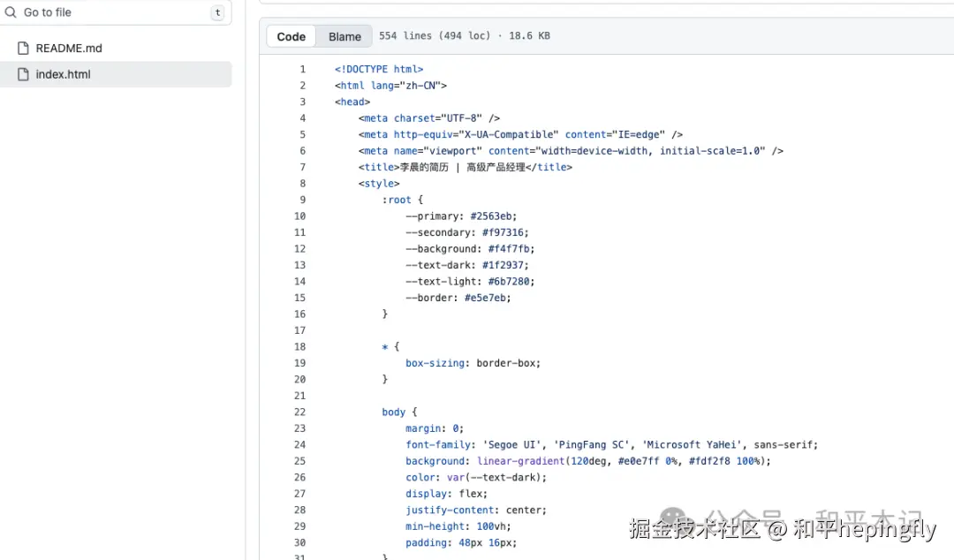Click line number 22 of the body line
The width and height of the screenshot is (954, 560).
(300, 412)
